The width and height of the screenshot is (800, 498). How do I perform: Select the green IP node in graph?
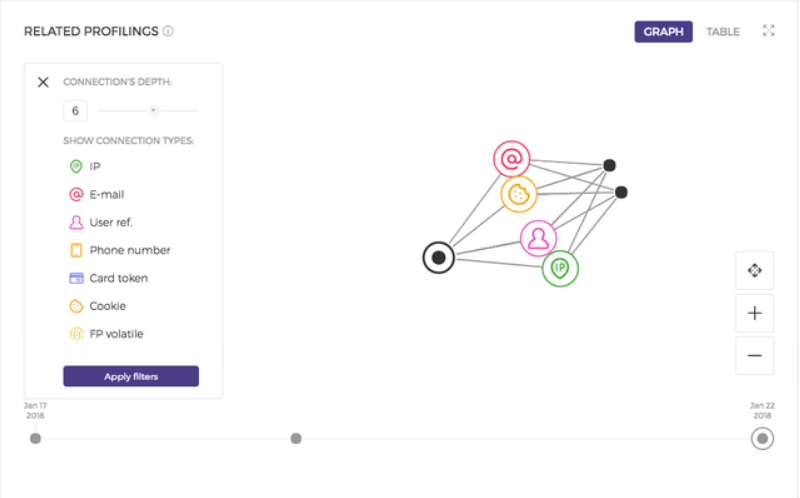[x=560, y=268]
